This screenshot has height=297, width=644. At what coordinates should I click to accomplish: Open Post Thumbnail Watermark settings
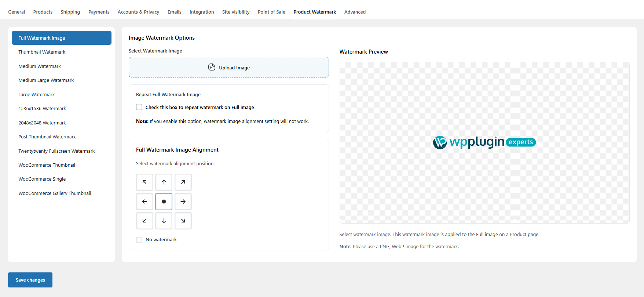coord(47,137)
